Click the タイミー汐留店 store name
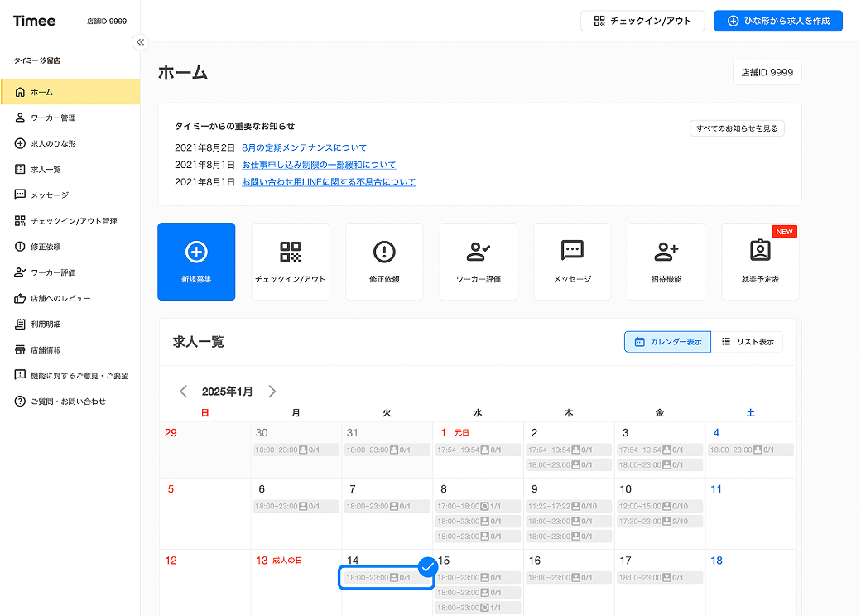This screenshot has width=861, height=616. coord(36,60)
